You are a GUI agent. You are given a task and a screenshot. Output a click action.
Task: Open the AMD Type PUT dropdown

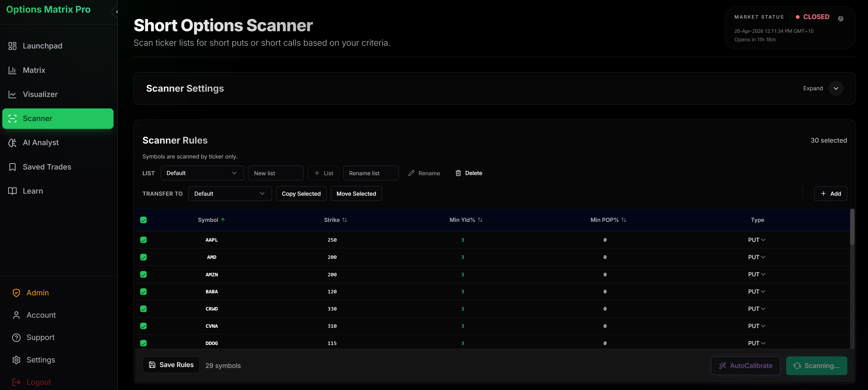[757, 257]
